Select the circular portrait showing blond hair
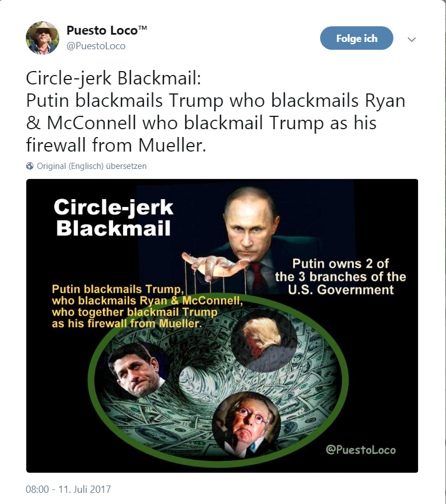The width and height of the screenshot is (446, 504). click(x=263, y=343)
